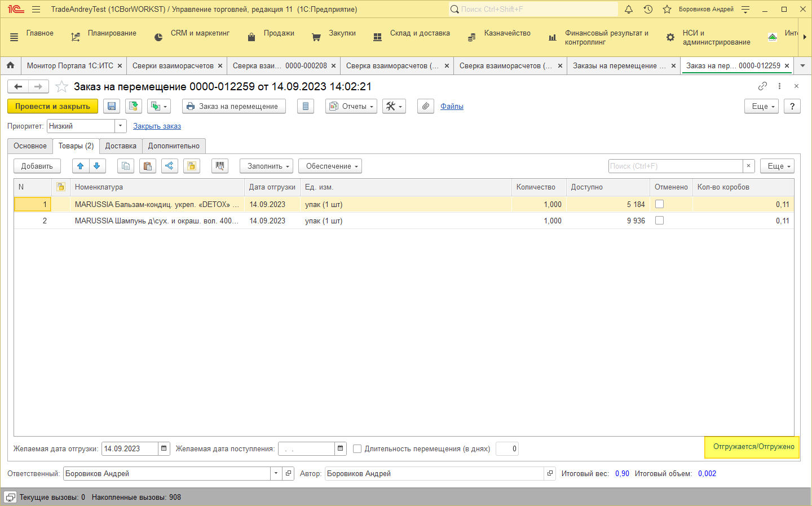
Task: Click the barcode scanner icon in table toolbar
Action: (x=220, y=166)
